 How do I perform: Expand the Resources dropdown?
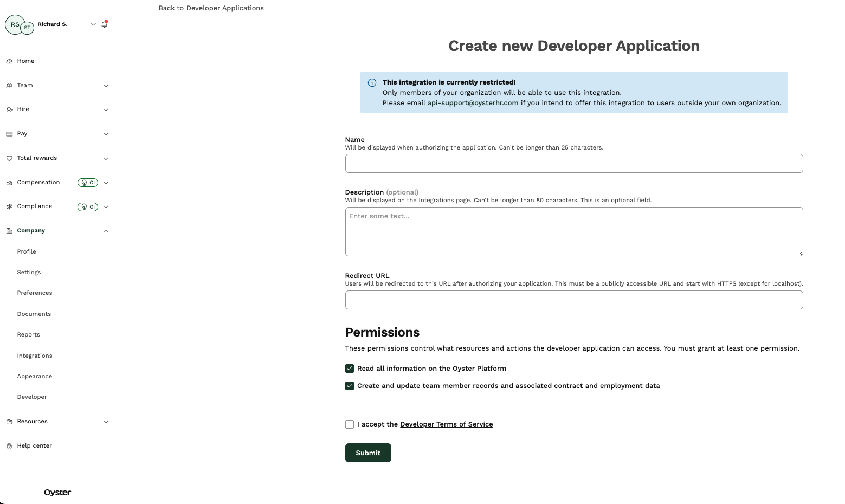pos(106,422)
